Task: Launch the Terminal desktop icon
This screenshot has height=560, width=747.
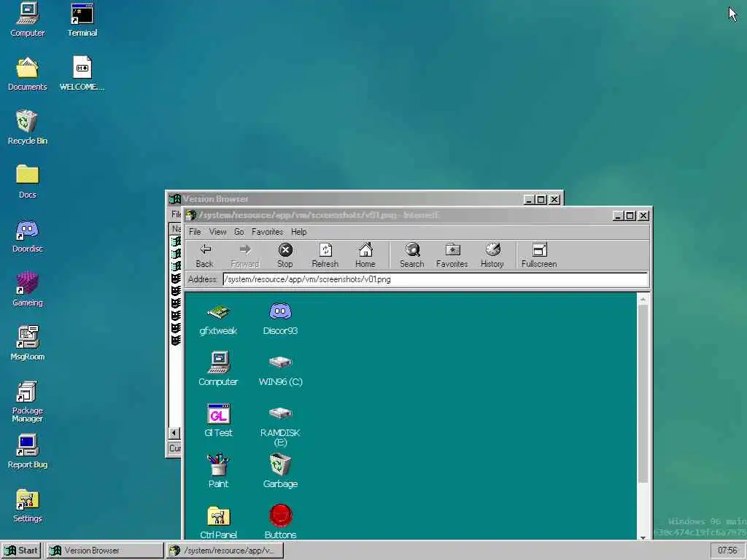Action: (82, 20)
